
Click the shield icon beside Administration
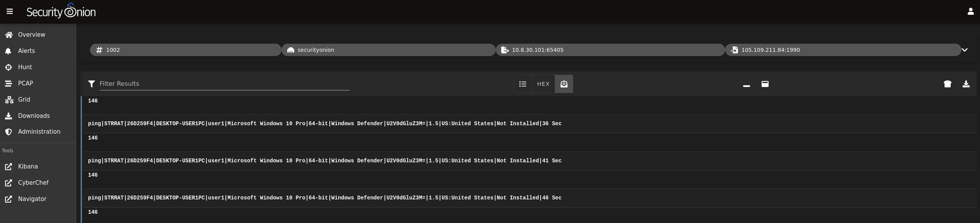(8, 132)
